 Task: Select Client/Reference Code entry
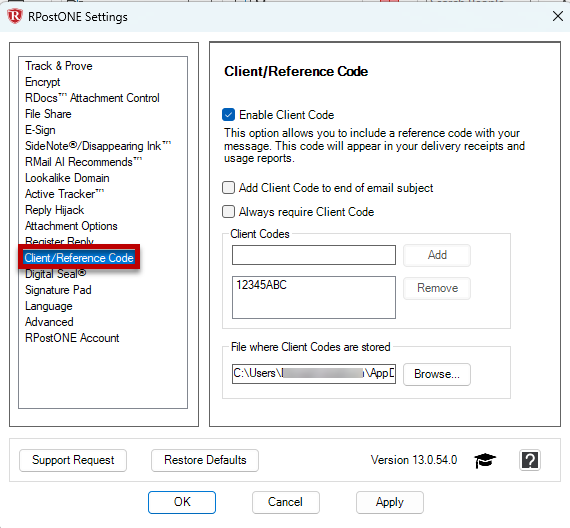(79, 258)
